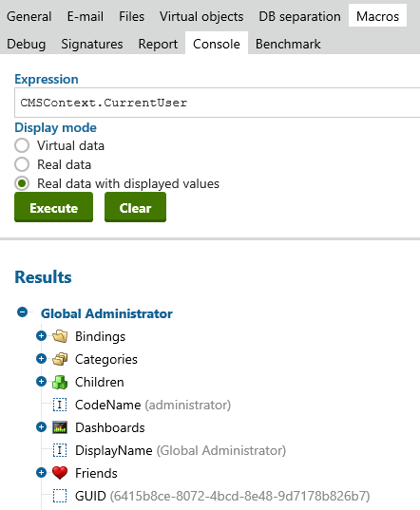Open the Virtual objects tab
Screen dimensions: 420x510
201,16
